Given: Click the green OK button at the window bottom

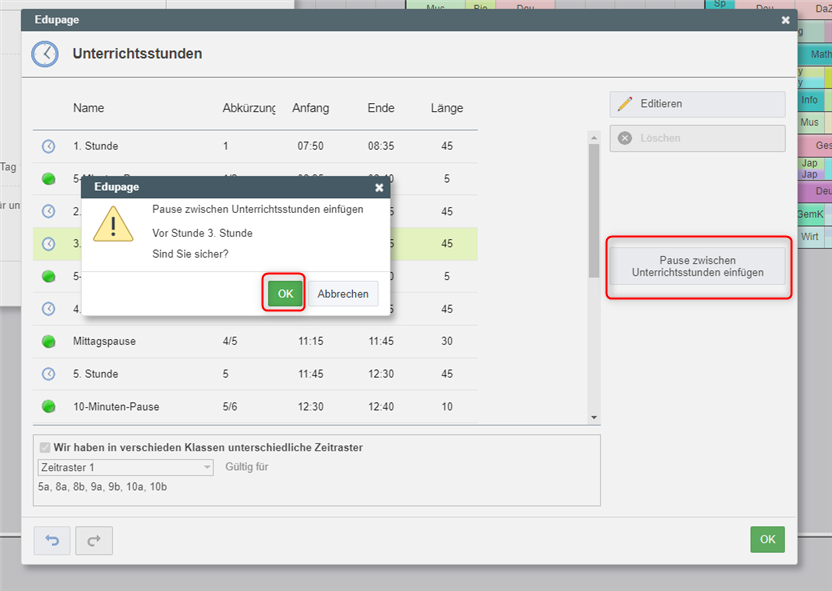Looking at the screenshot, I should (x=767, y=540).
